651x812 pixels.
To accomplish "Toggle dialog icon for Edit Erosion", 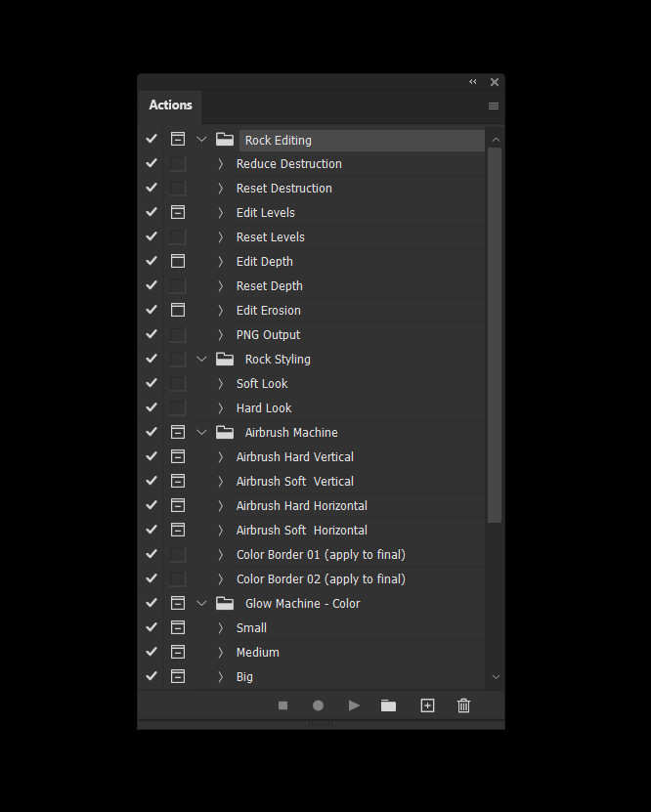I will tap(178, 310).
